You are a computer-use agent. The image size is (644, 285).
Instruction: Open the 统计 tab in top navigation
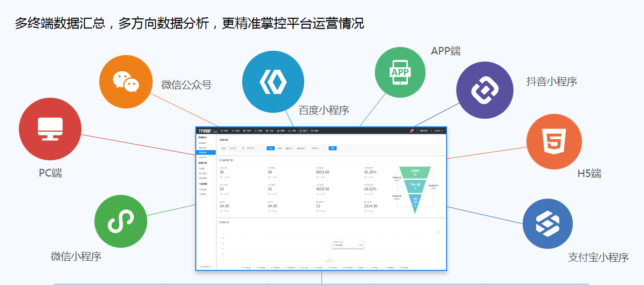pyautogui.click(x=304, y=131)
